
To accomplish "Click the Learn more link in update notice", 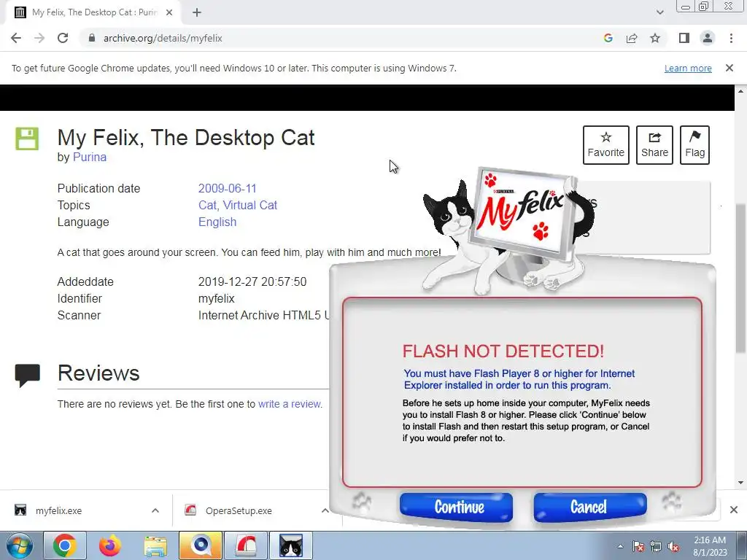I will [x=688, y=68].
